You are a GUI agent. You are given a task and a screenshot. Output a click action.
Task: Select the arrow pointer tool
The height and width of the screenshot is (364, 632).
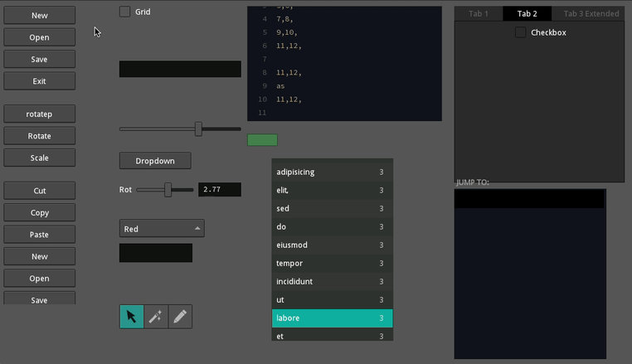(131, 317)
